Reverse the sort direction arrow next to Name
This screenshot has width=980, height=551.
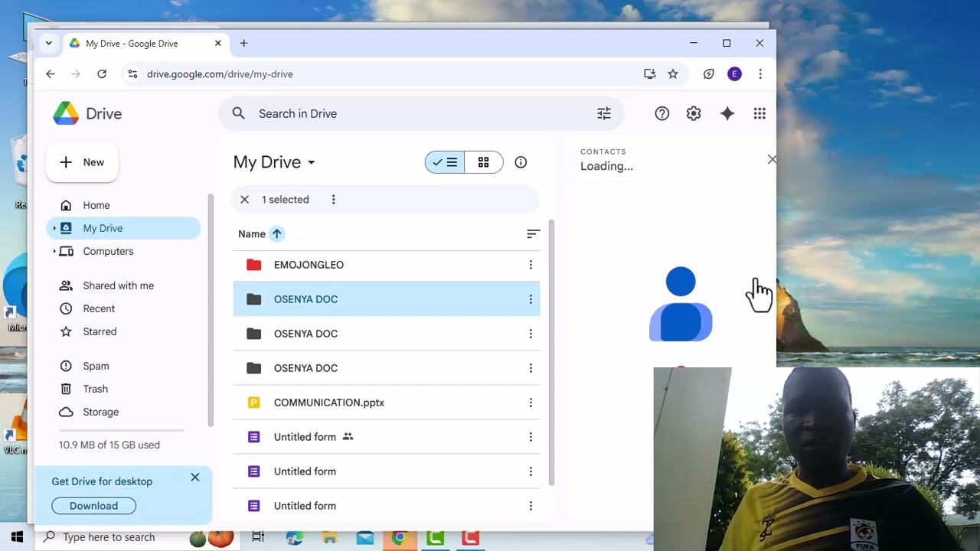point(277,234)
